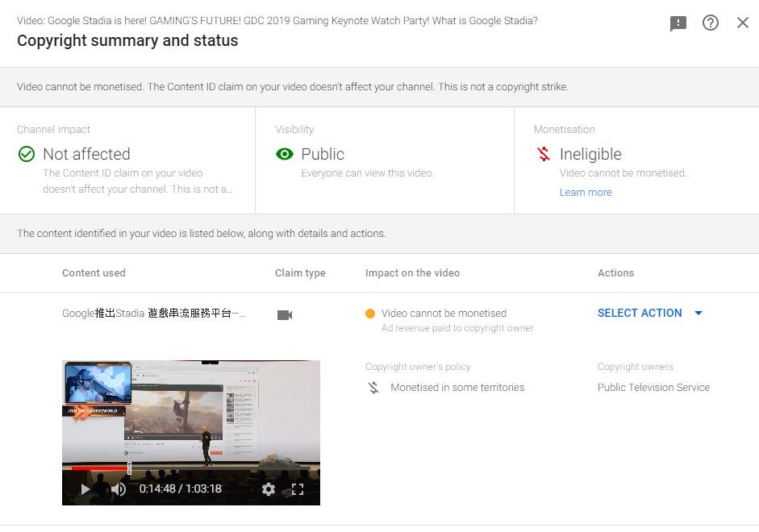This screenshot has width=759, height=532.
Task: Open the Learn more link under Ineligible
Action: tap(586, 193)
